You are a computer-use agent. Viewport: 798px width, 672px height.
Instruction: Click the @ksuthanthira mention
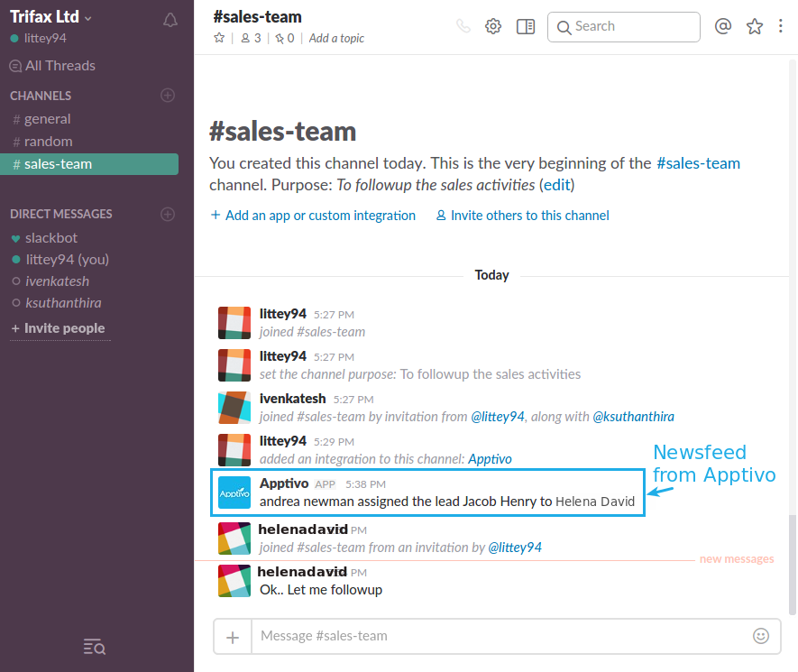click(633, 417)
